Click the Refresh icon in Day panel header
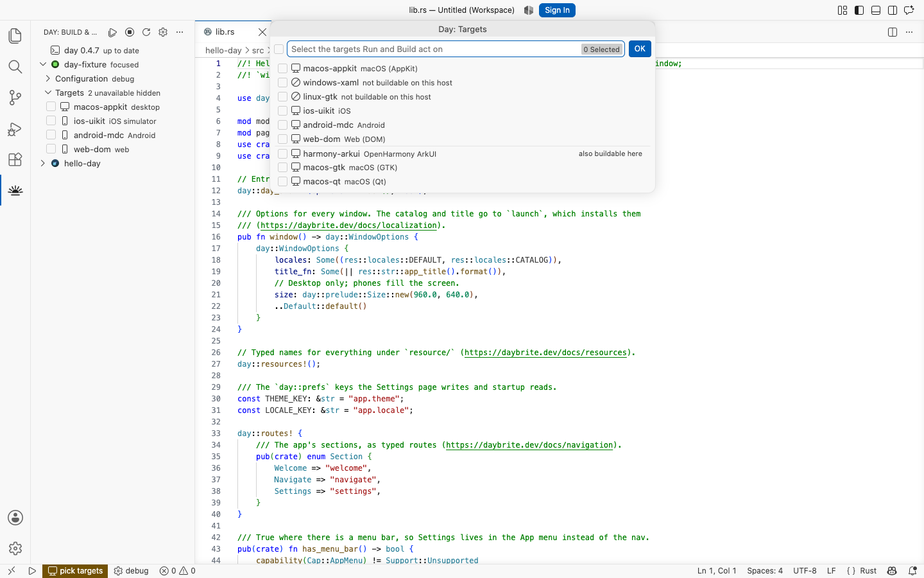This screenshot has height=578, width=924. tap(146, 32)
